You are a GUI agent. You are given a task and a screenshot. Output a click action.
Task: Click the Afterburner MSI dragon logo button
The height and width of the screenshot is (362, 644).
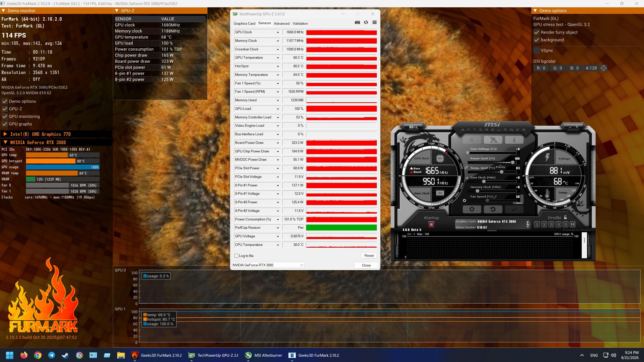pyautogui.click(x=493, y=140)
